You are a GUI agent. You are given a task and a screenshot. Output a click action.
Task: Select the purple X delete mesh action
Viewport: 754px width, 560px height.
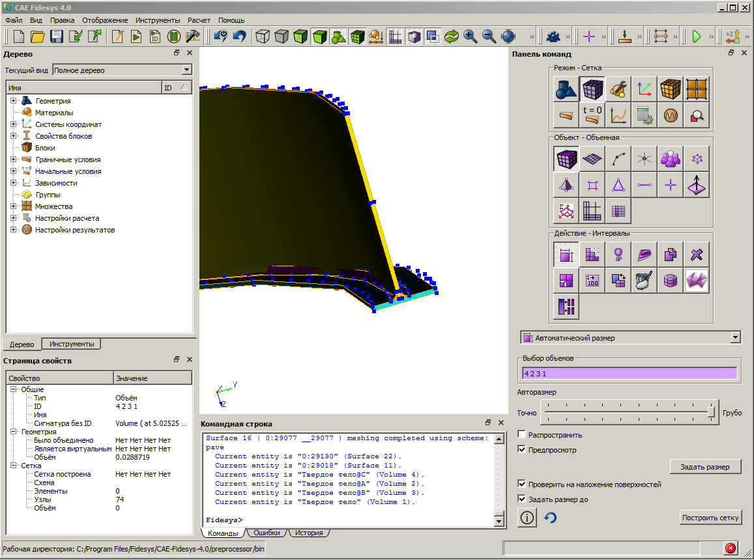[x=696, y=255]
